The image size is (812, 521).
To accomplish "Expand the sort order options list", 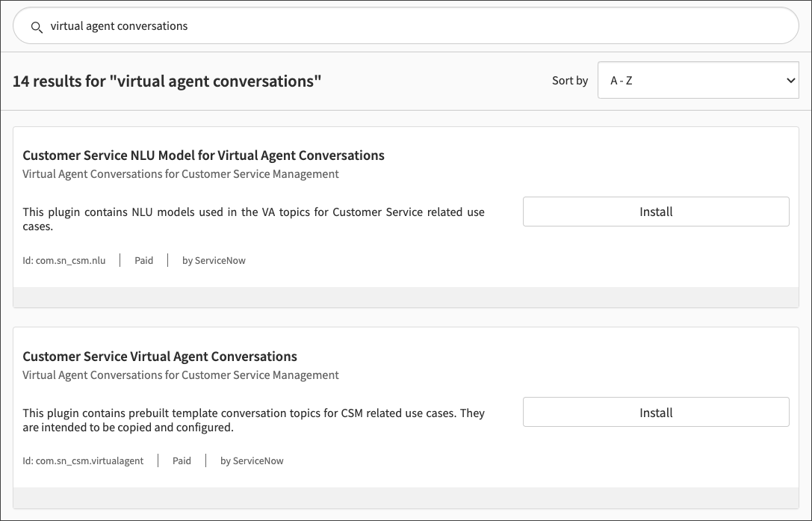I will coord(698,80).
